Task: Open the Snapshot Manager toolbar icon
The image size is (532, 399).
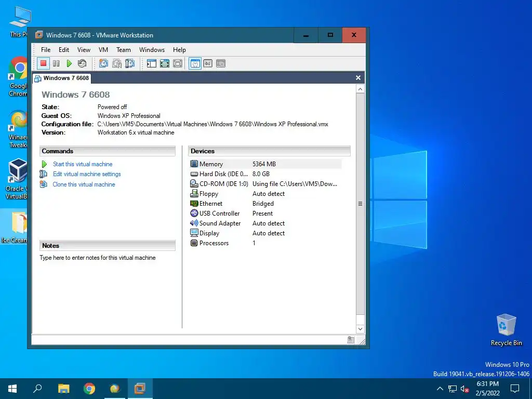Action: pos(129,63)
